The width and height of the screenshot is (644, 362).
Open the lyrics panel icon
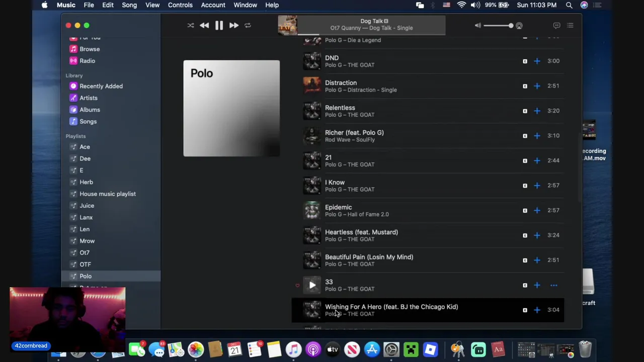coord(556,25)
